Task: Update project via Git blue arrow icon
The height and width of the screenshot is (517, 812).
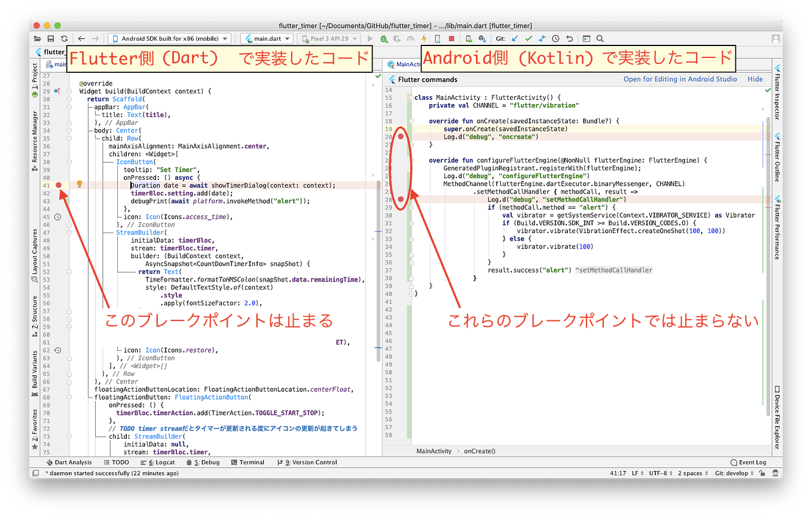Action: tap(516, 38)
